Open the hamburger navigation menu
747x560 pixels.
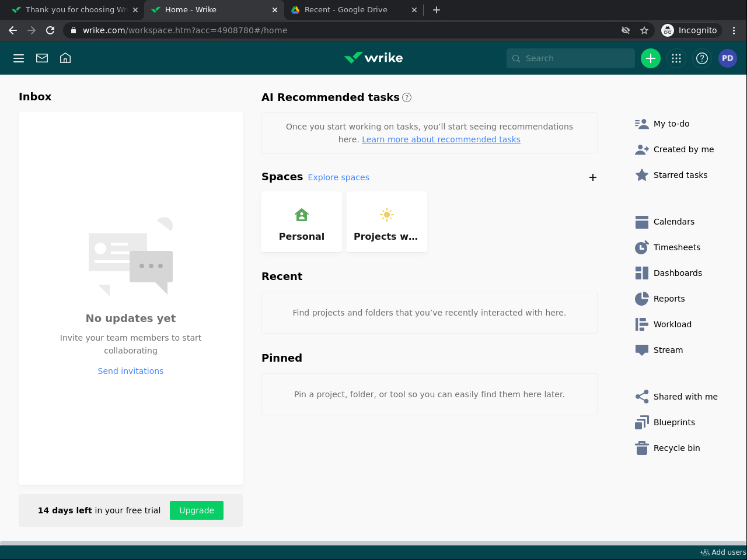coord(19,58)
